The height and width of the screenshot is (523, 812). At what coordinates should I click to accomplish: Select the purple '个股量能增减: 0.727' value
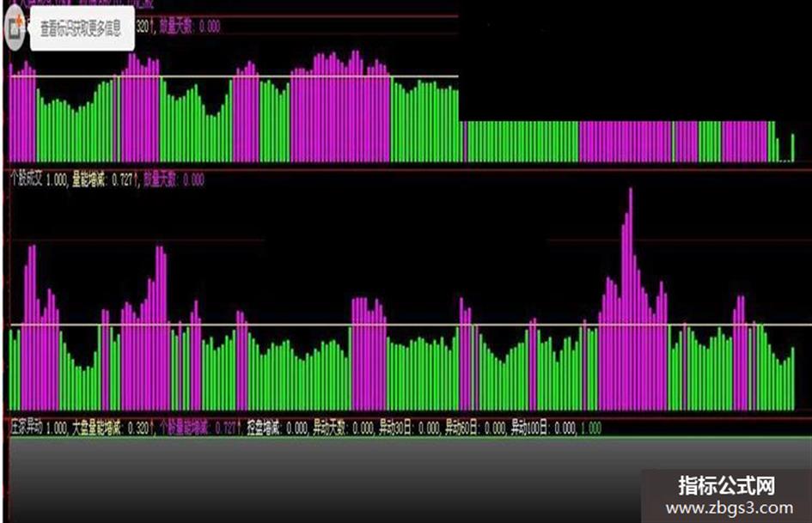pyautogui.click(x=200, y=429)
